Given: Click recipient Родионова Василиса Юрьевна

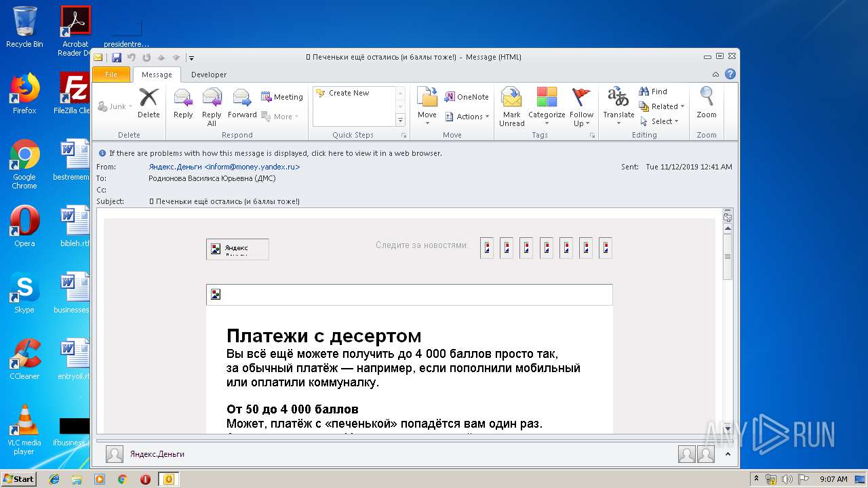Looking at the screenshot, I should (212, 178).
